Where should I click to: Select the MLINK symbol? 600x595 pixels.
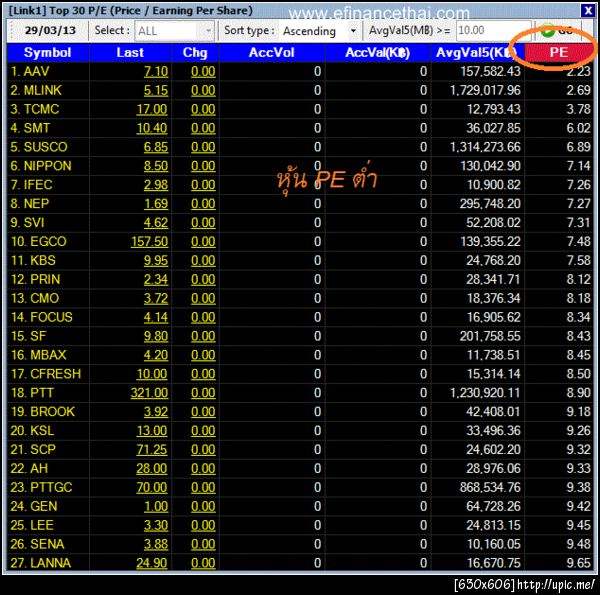(42, 90)
